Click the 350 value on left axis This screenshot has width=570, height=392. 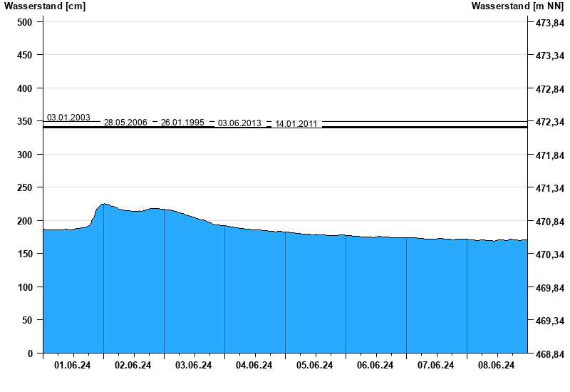[x=25, y=121]
